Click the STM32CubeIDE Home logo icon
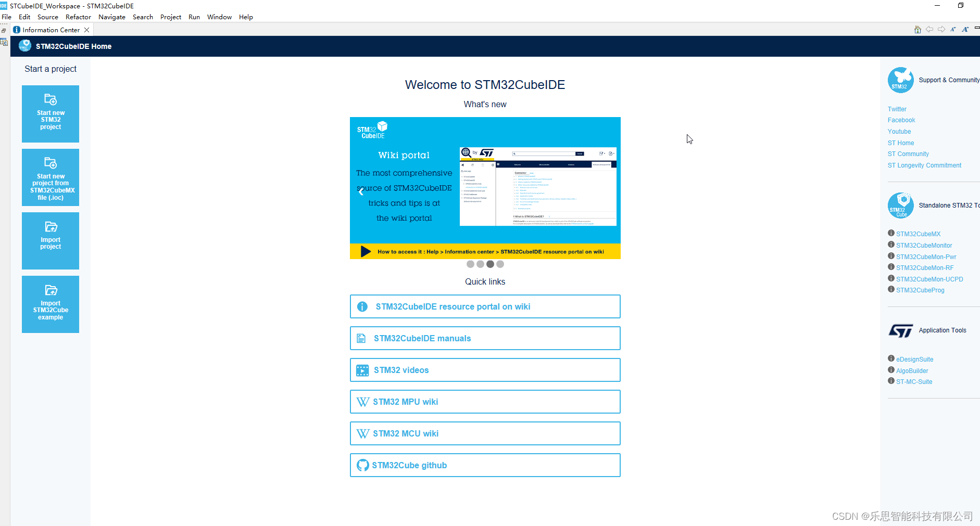This screenshot has width=980, height=526. tap(25, 46)
